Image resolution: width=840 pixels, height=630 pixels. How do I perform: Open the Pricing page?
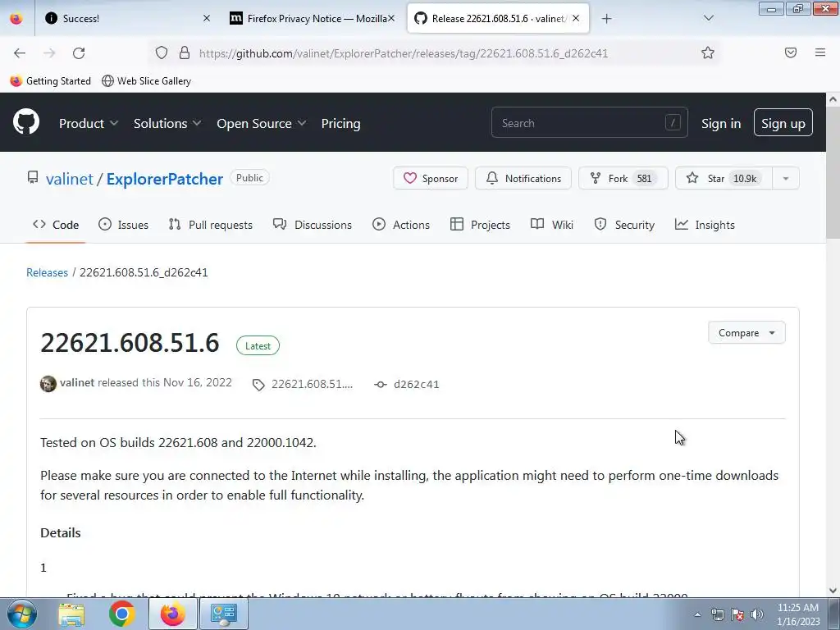340,123
